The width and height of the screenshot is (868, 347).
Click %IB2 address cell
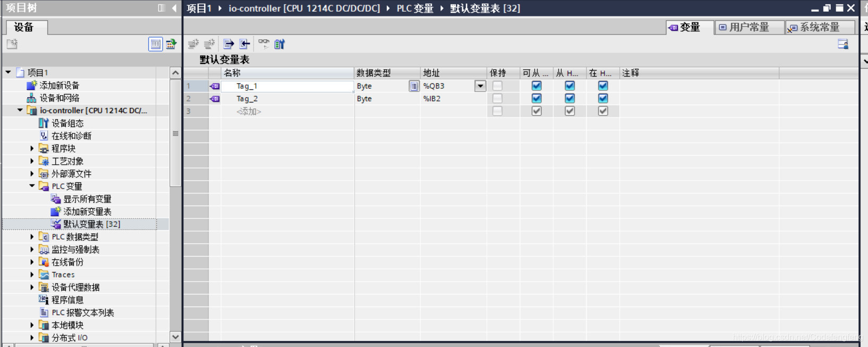(454, 99)
